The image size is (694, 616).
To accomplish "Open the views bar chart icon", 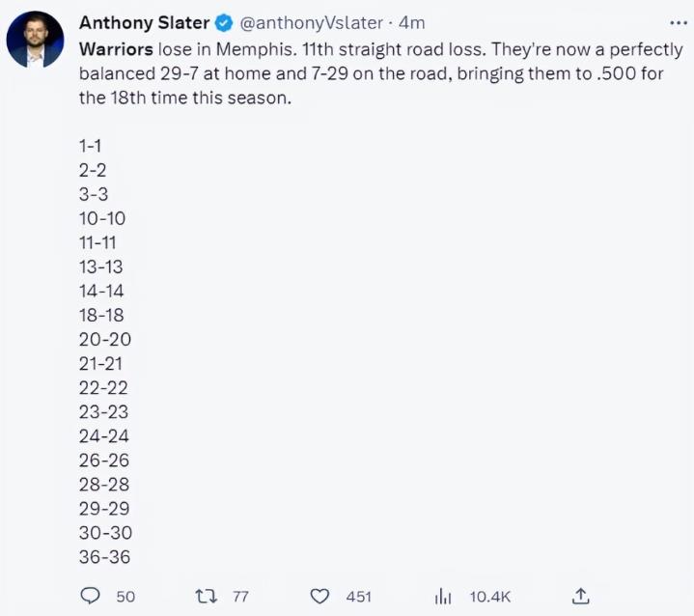I will coord(444,596).
